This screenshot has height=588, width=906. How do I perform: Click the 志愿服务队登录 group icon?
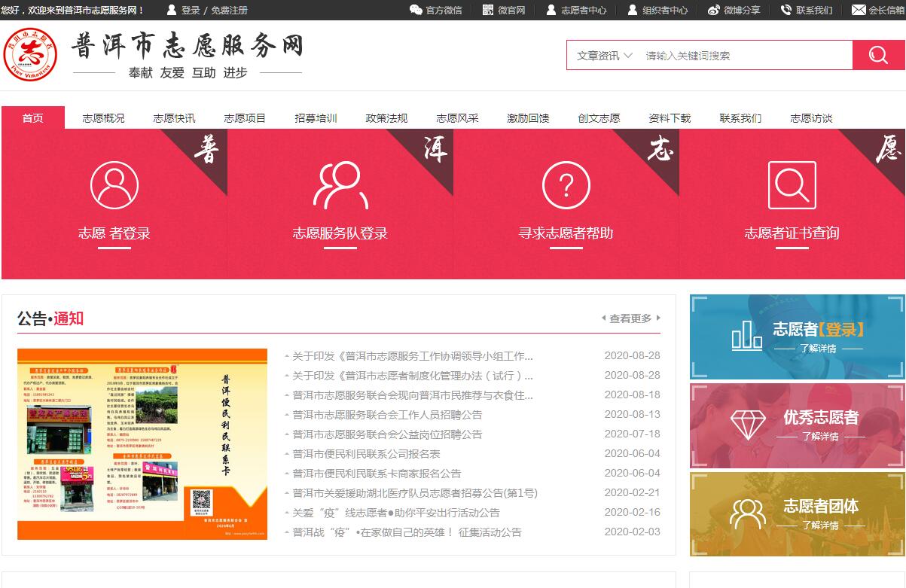point(340,185)
